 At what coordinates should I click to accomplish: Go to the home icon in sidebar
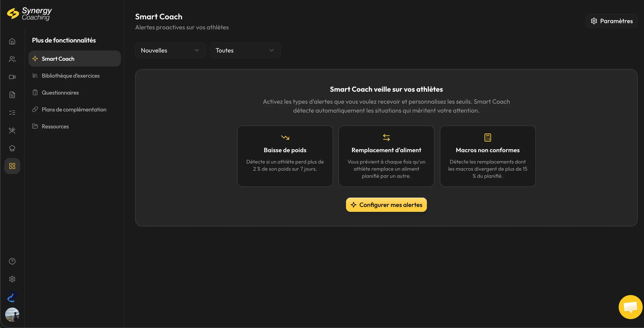(x=12, y=41)
